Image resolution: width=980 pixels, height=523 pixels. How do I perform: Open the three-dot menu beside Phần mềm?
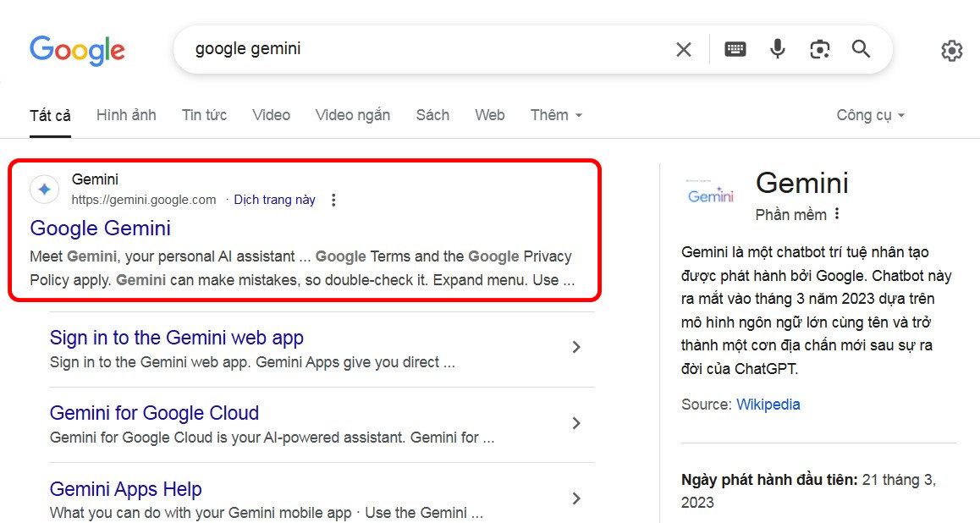(836, 214)
